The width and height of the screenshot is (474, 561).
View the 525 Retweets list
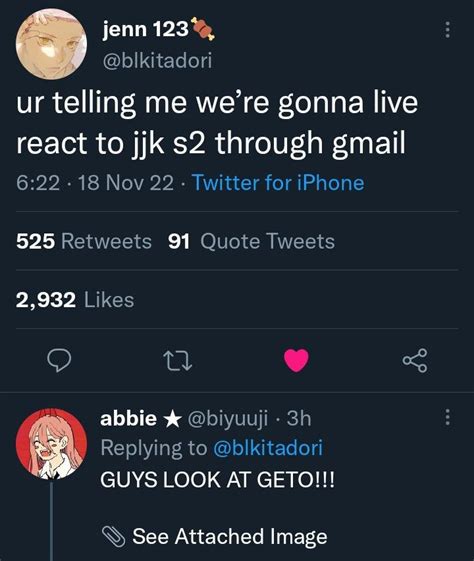pyautogui.click(x=84, y=241)
